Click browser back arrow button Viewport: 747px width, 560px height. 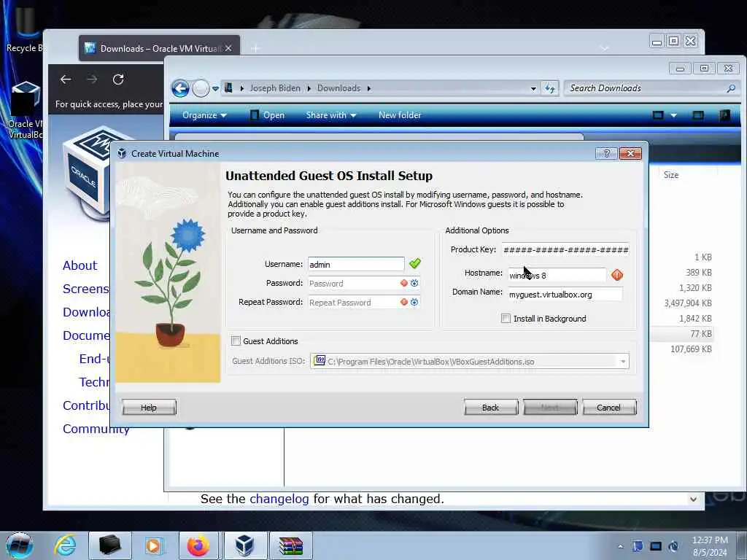[66, 79]
